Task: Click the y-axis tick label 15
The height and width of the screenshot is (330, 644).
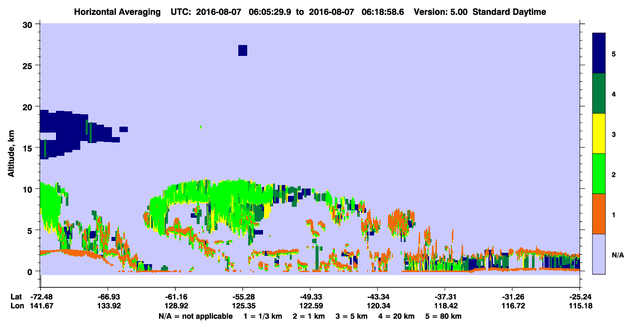Action: 29,147
